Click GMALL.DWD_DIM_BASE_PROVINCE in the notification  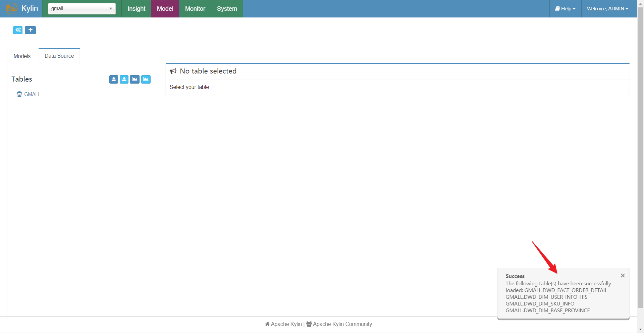tap(547, 311)
